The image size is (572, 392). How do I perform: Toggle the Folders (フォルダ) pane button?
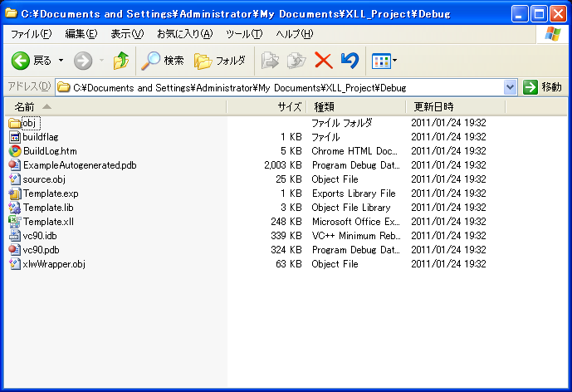pos(220,61)
